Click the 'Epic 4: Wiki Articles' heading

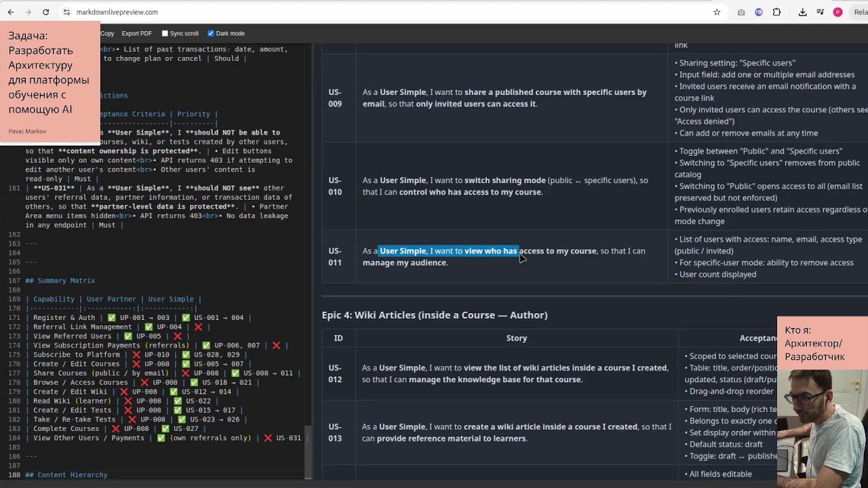coord(435,315)
